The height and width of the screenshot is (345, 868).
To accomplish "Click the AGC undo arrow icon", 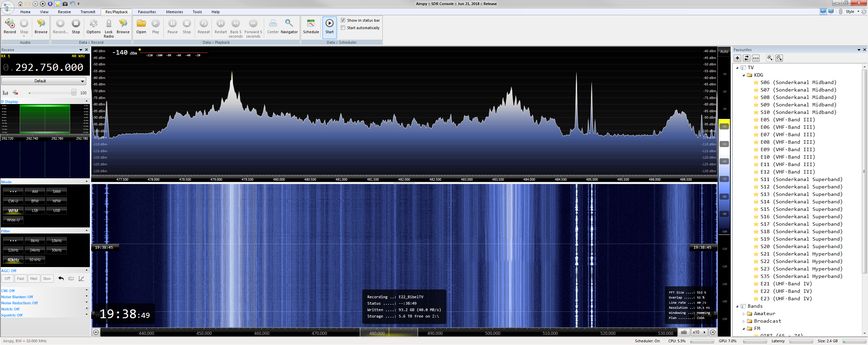I will pos(61,279).
